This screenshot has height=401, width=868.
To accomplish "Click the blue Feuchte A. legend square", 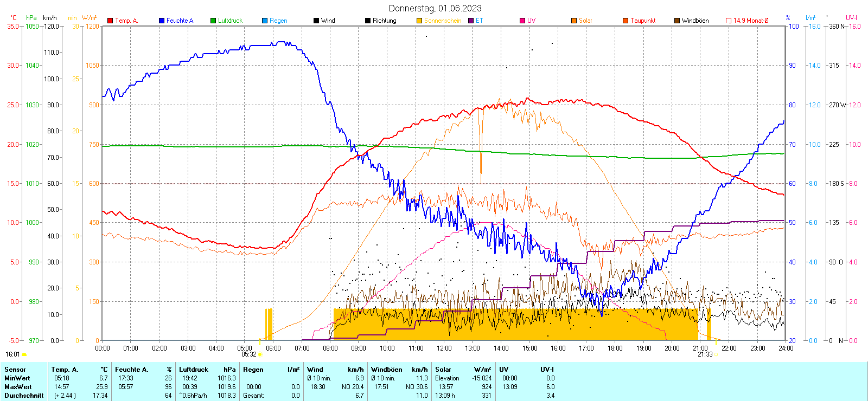I will click(x=162, y=21).
